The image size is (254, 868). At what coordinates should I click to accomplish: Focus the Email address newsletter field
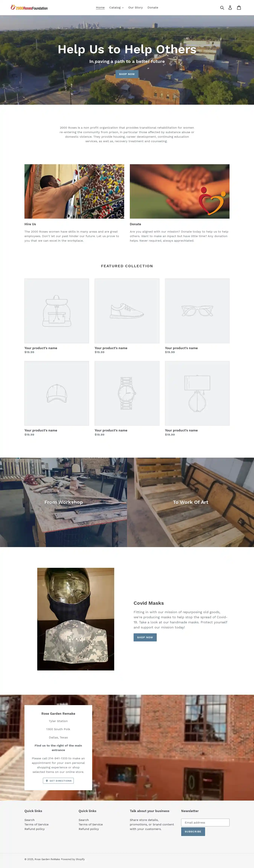(x=205, y=822)
